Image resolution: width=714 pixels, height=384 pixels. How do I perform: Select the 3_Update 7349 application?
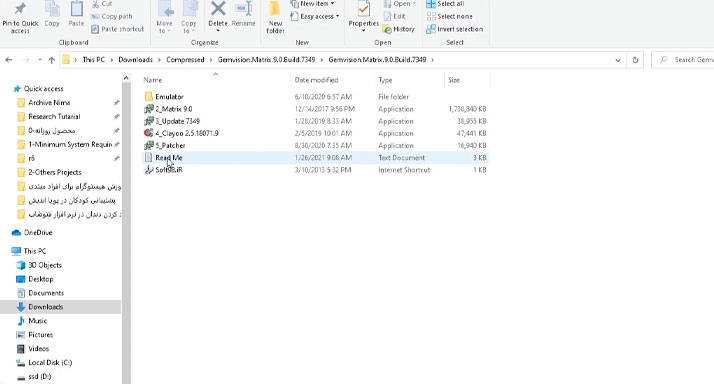177,121
